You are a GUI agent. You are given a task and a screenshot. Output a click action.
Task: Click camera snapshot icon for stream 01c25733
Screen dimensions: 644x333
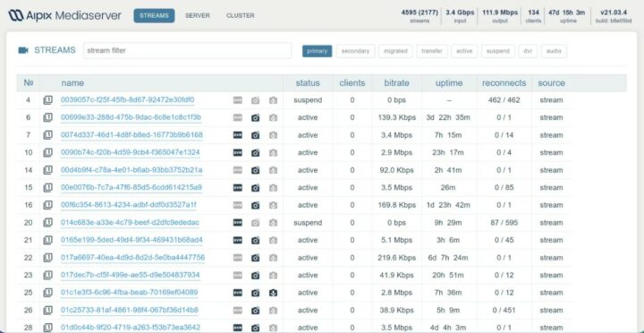[x=256, y=310]
